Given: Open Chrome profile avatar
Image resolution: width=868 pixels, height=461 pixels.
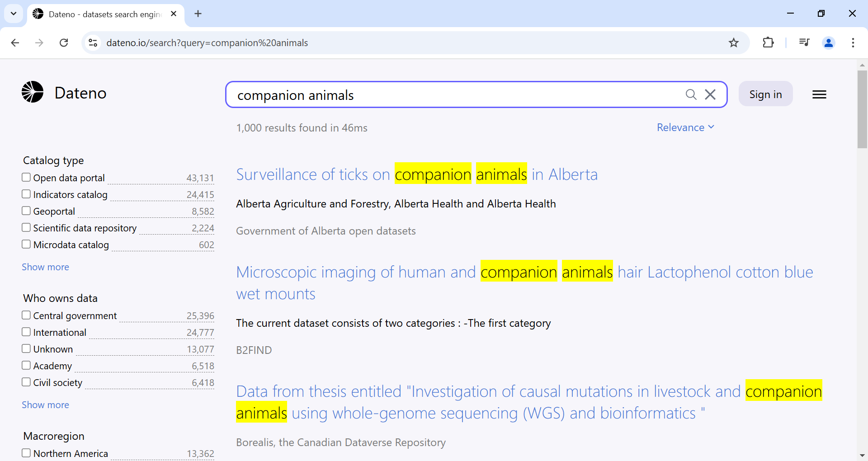Looking at the screenshot, I should 829,43.
